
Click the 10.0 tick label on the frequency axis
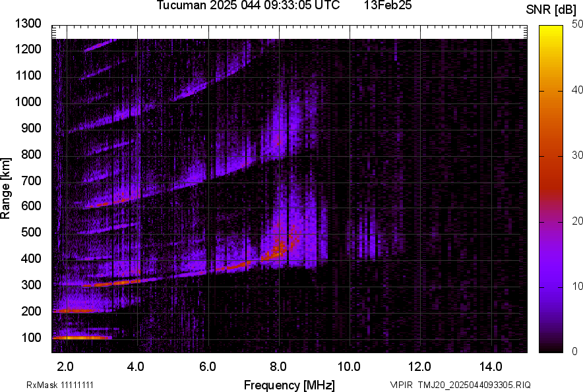(349, 366)
